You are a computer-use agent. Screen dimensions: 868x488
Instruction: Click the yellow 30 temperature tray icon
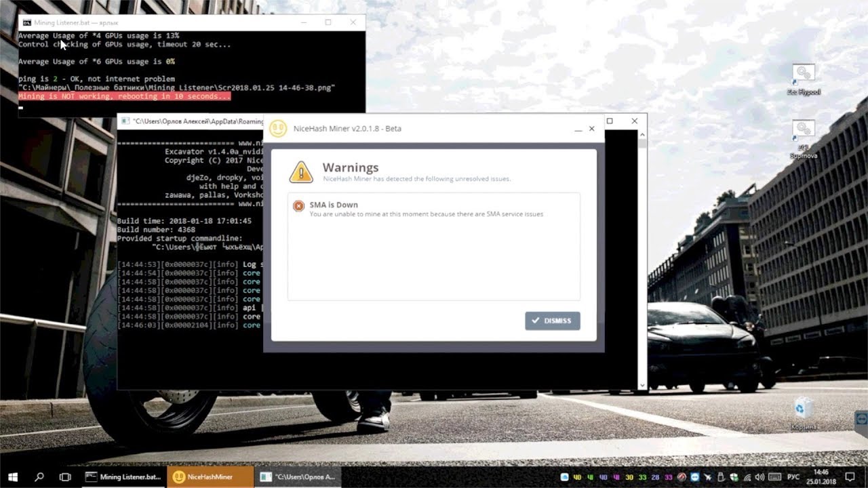(629, 477)
